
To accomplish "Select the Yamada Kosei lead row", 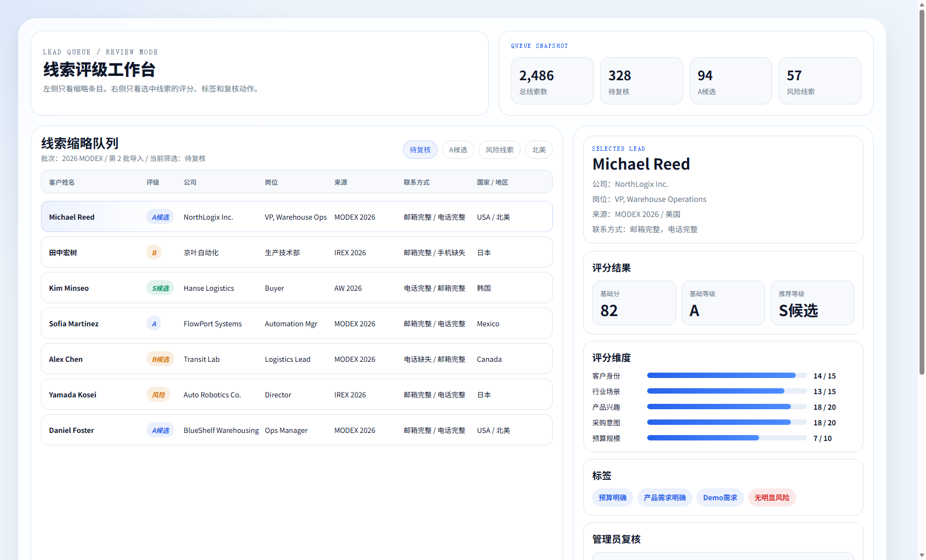I will [297, 394].
